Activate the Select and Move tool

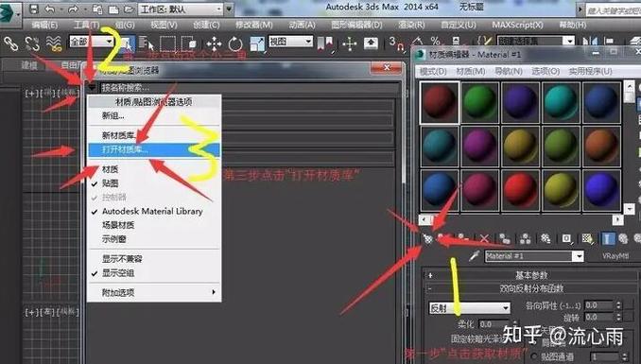tap(214, 43)
